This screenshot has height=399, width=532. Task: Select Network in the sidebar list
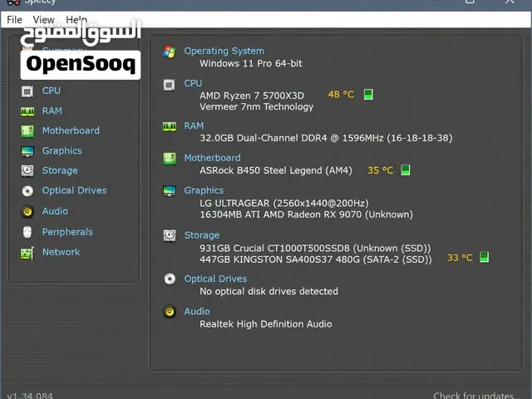61,252
